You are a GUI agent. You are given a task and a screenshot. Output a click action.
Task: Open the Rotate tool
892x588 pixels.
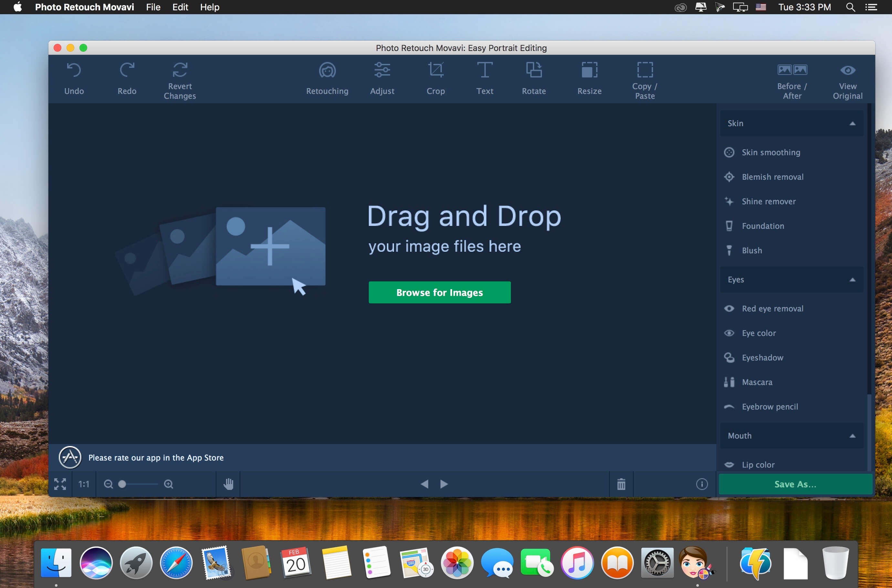(534, 79)
